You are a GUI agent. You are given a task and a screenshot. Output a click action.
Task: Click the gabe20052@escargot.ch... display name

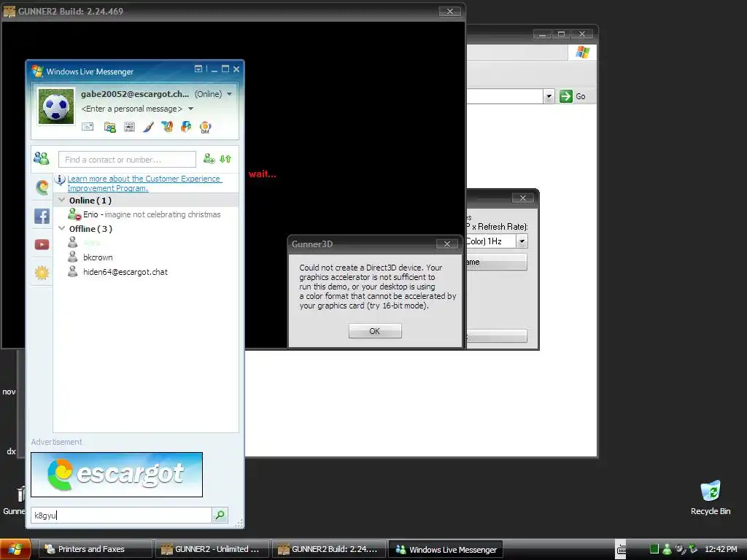click(x=135, y=94)
